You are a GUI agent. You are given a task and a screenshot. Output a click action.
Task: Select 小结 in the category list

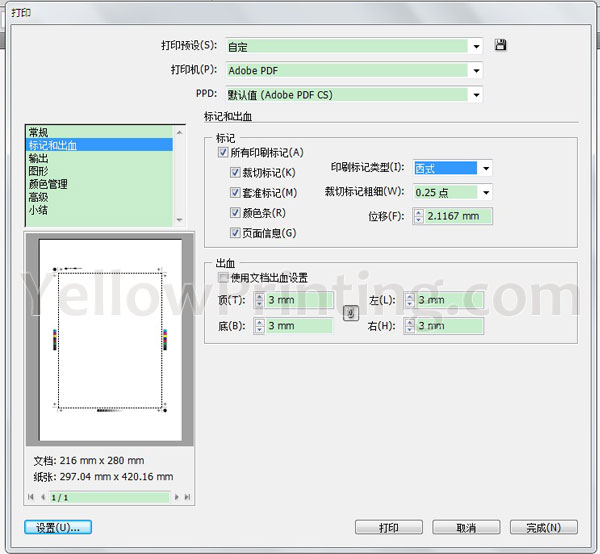(x=99, y=210)
